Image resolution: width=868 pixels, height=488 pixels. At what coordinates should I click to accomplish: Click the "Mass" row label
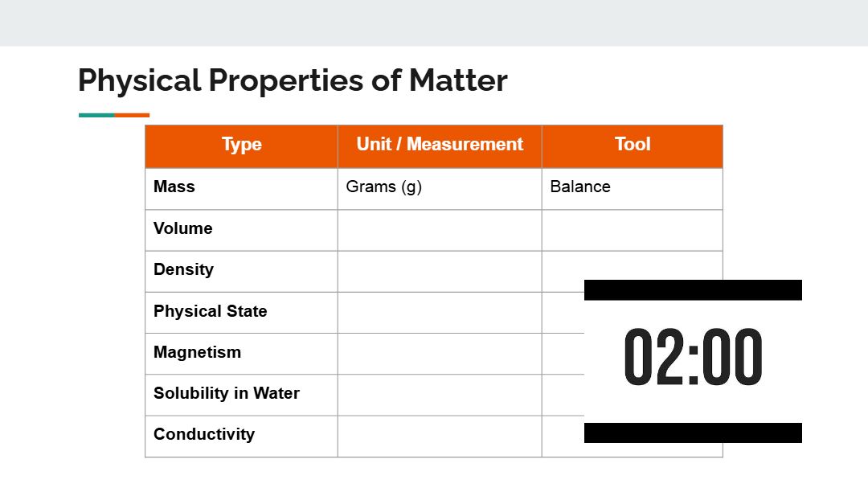(x=174, y=187)
